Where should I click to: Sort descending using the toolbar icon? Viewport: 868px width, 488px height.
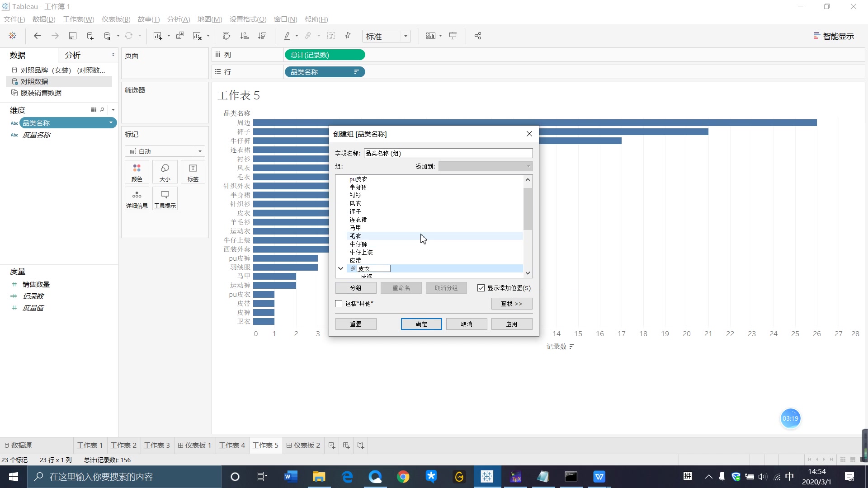click(x=262, y=36)
